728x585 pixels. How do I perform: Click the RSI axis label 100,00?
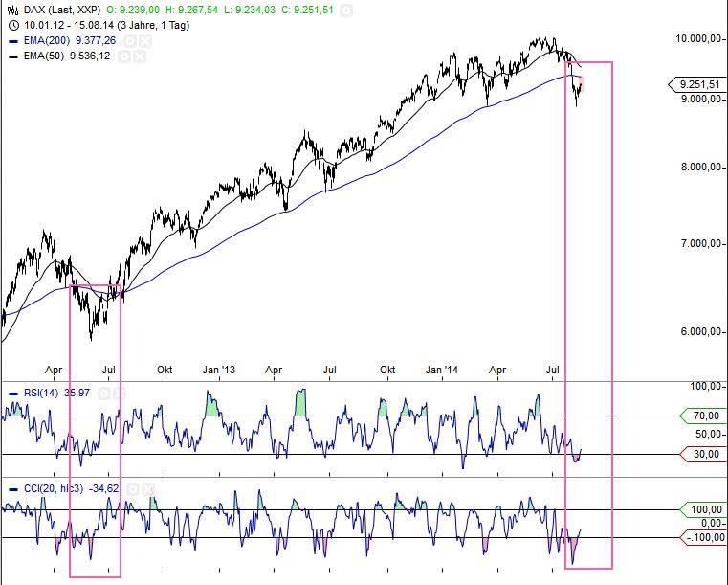tap(706, 387)
